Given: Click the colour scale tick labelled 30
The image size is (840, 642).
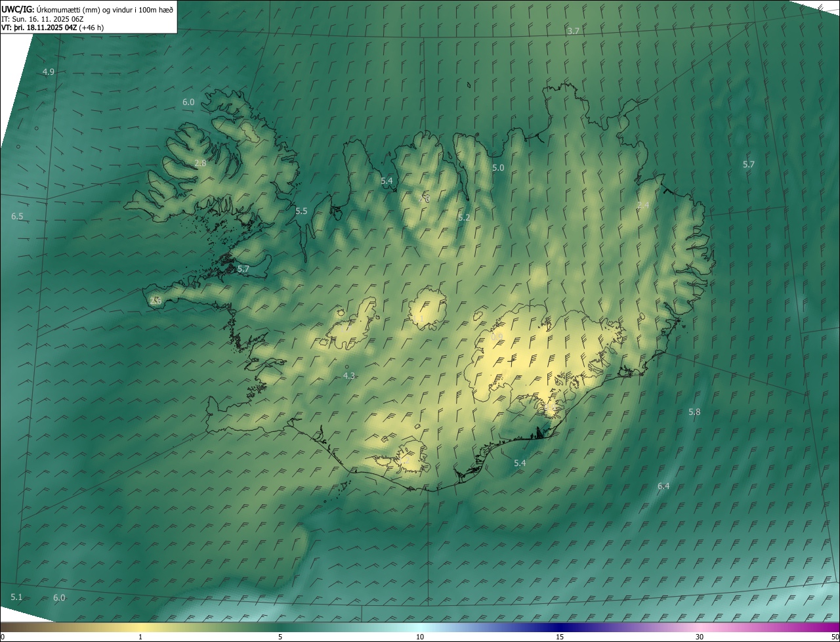Looking at the screenshot, I should (x=700, y=637).
